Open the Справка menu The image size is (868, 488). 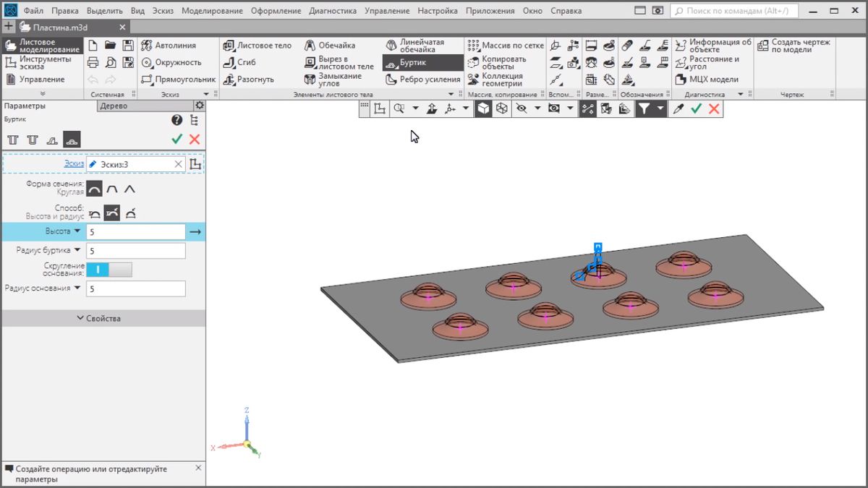(566, 11)
